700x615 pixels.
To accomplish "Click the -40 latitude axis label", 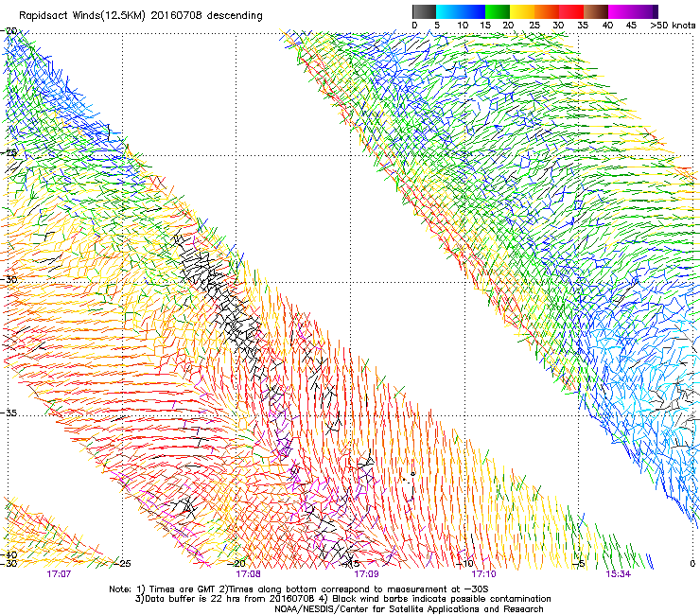I will coord(9,554).
